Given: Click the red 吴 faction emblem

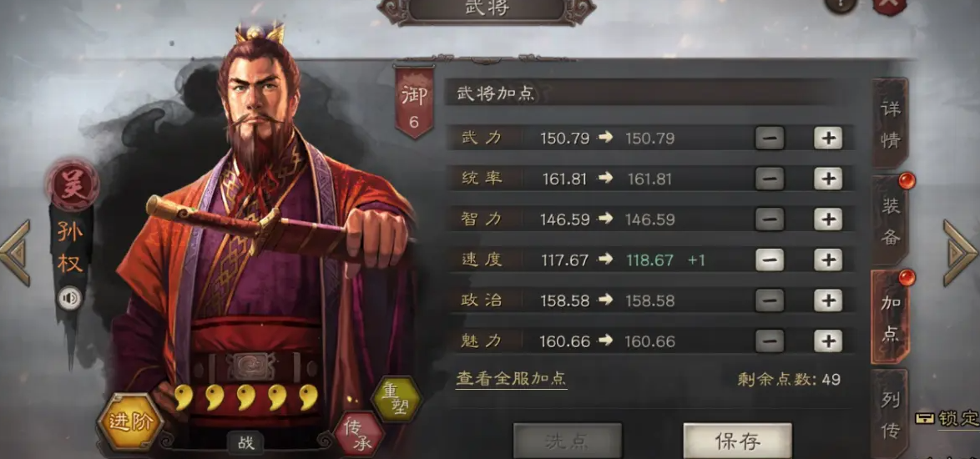Looking at the screenshot, I should [72, 185].
